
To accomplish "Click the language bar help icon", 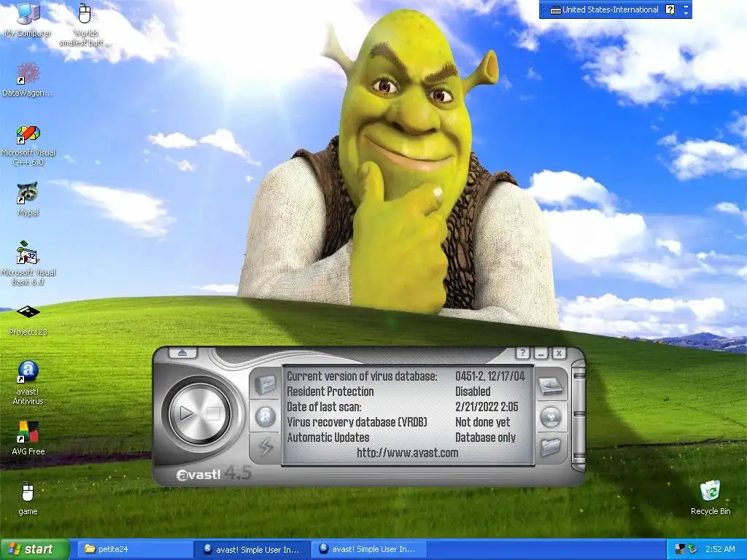I will point(670,9).
